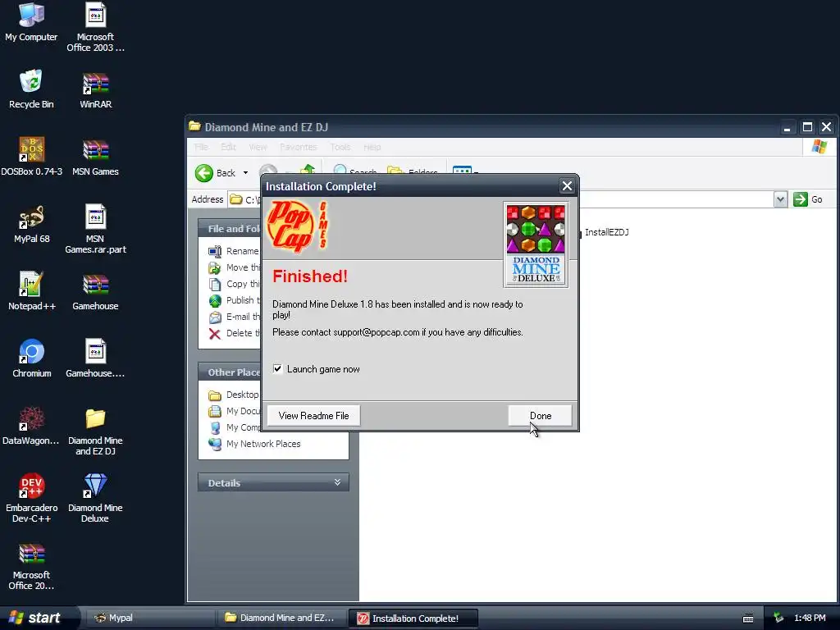The width and height of the screenshot is (840, 630).
Task: Select Notepad++ desktop shortcut
Action: click(32, 291)
